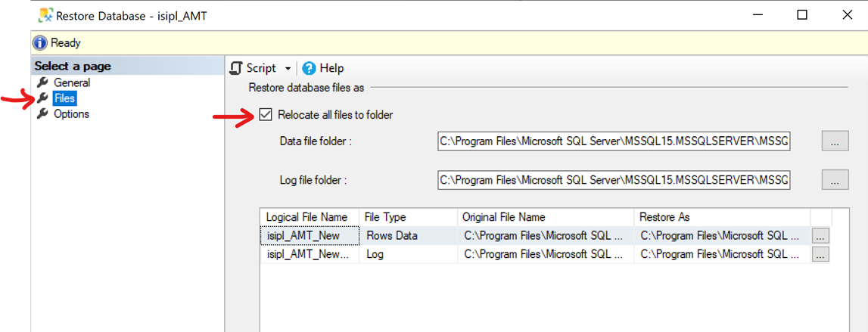The height and width of the screenshot is (332, 868).
Task: Click the Original File Name column header
Action: pos(546,217)
